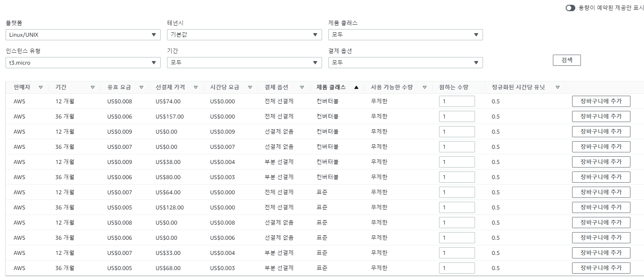
Task: Select the US$74.00 upfront price cell
Action: pos(168,101)
